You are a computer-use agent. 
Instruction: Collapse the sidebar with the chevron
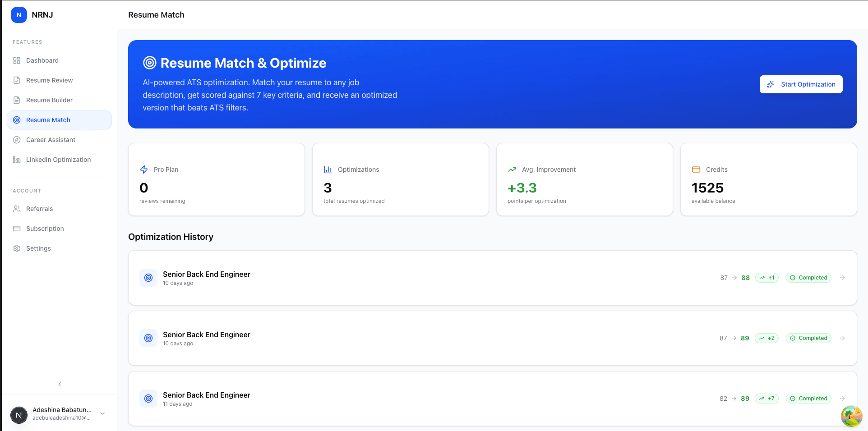pos(60,384)
